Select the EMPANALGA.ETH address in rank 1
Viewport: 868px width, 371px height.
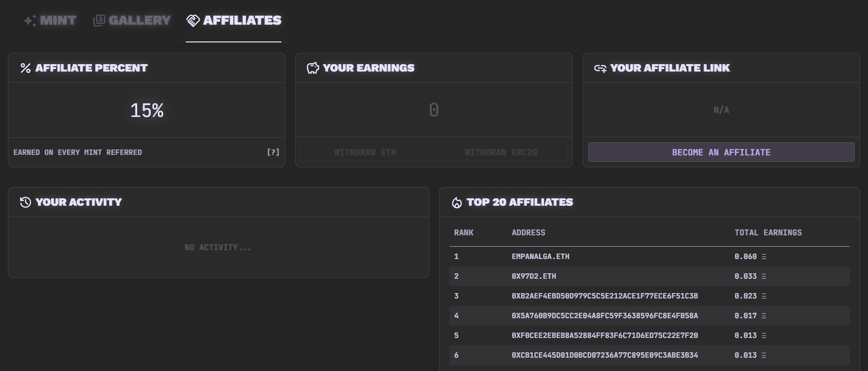540,257
